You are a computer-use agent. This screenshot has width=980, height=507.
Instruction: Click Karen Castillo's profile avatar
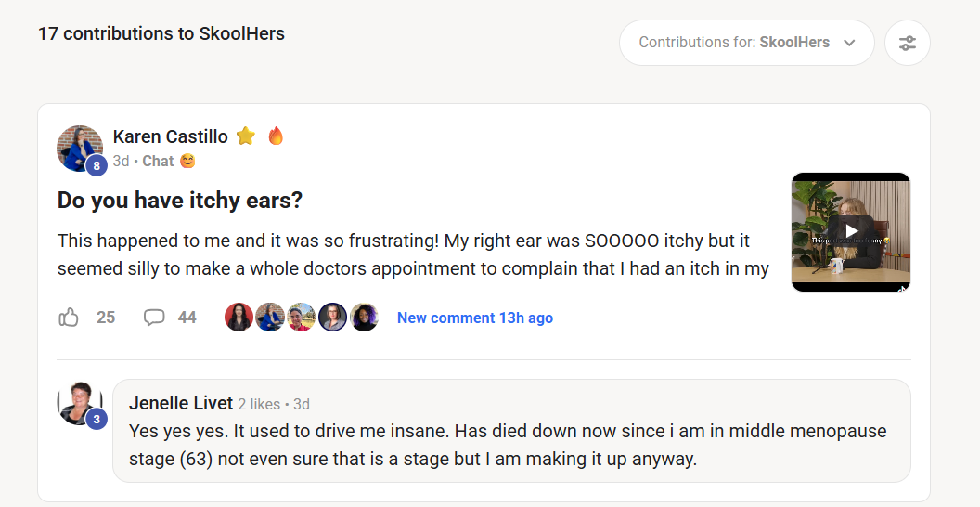click(80, 148)
